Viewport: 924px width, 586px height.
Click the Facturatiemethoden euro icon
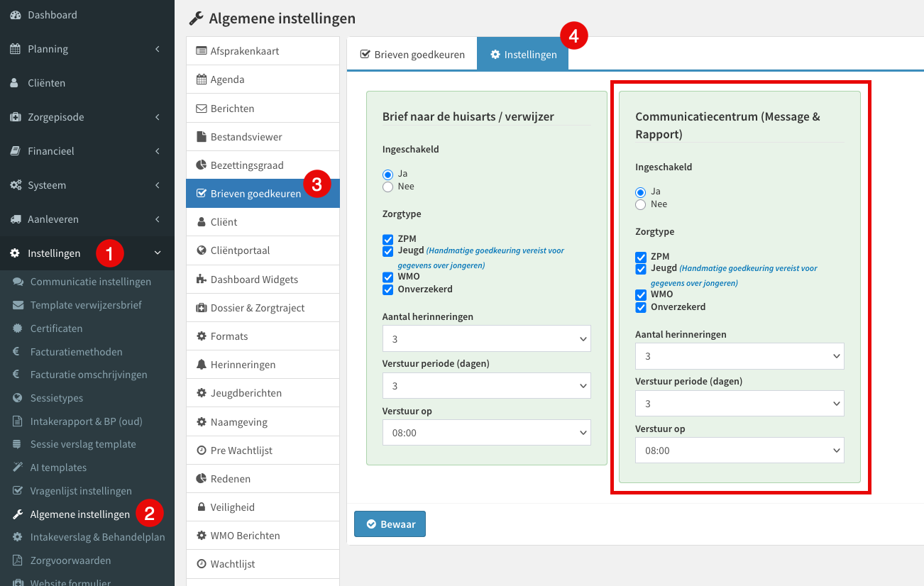16,352
